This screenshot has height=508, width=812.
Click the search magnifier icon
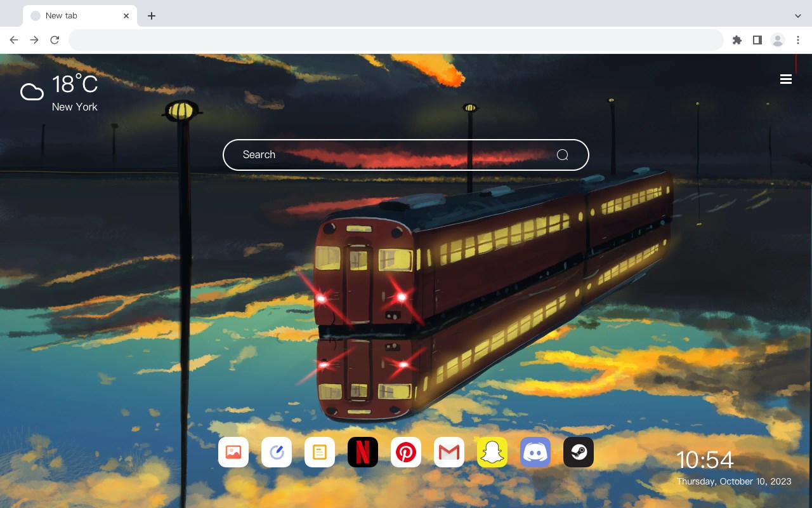[562, 155]
